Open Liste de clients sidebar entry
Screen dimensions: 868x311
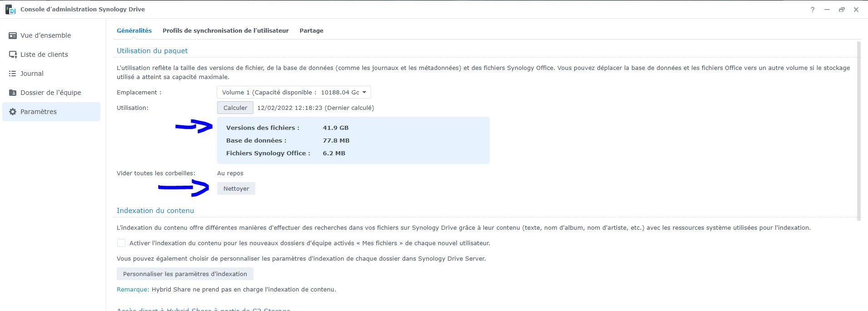click(x=44, y=54)
